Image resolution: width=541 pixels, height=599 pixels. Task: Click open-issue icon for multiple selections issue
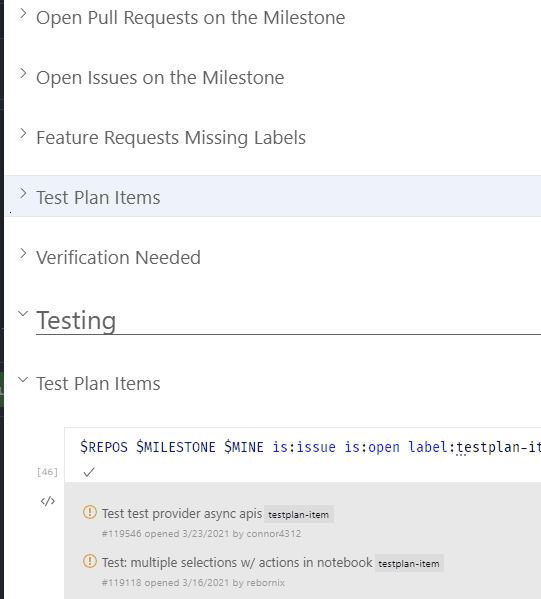(90, 561)
